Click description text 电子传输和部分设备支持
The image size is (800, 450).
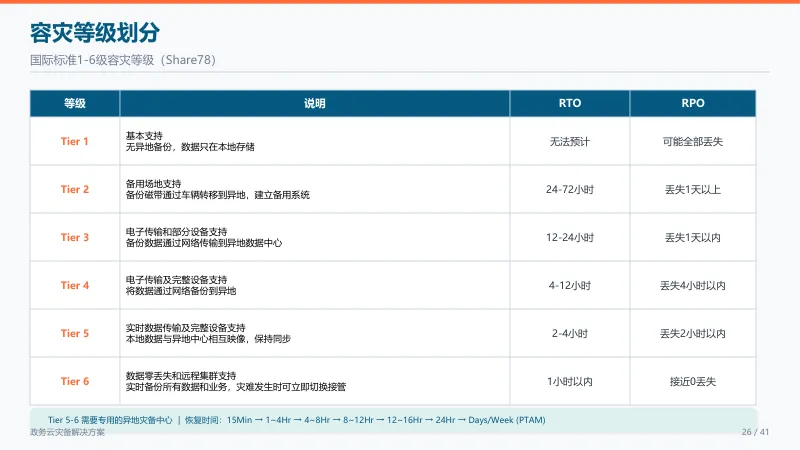pos(177,232)
